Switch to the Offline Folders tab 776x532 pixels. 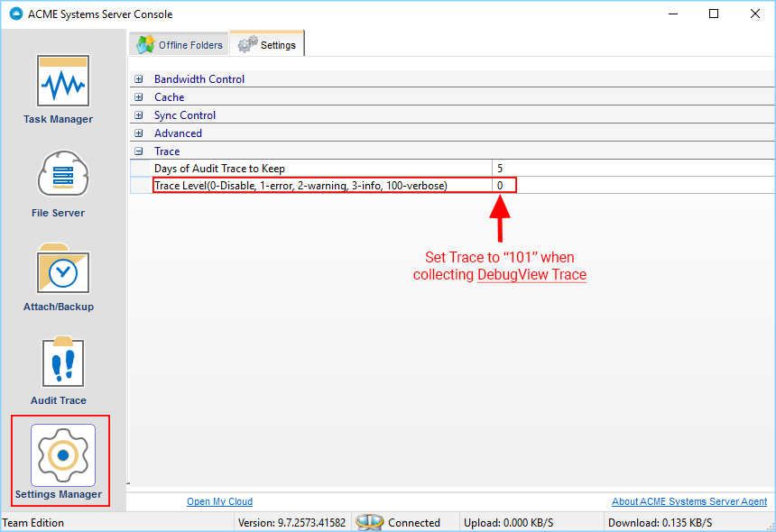[180, 44]
